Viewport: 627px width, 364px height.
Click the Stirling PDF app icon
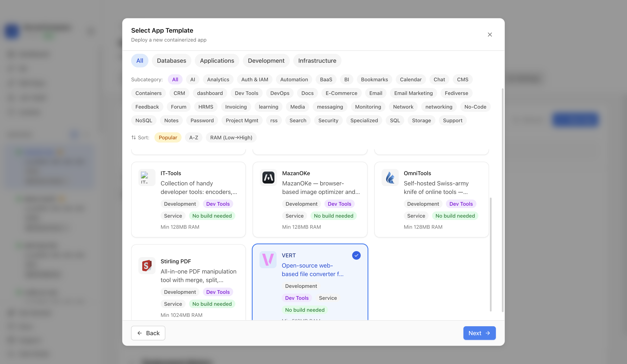click(147, 266)
